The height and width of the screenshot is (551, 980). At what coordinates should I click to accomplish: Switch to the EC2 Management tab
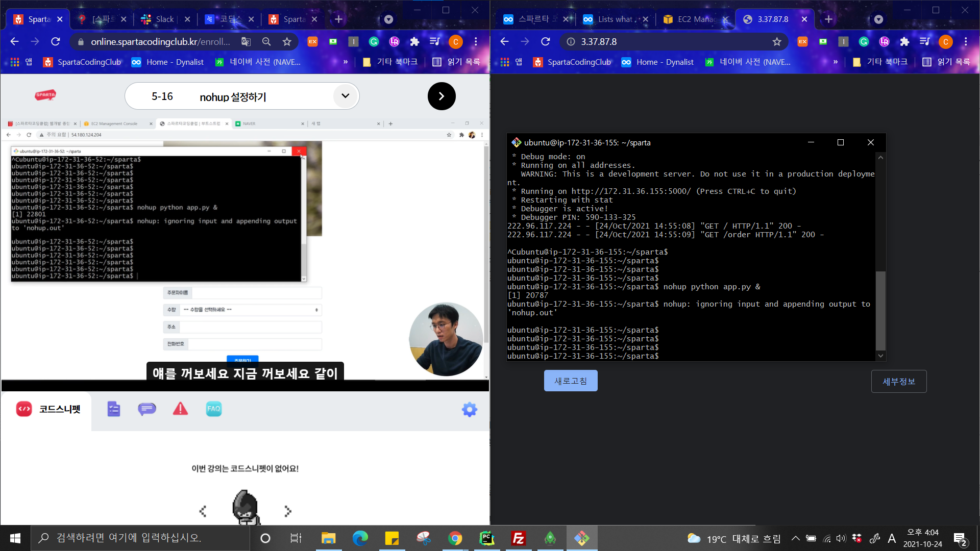694,19
